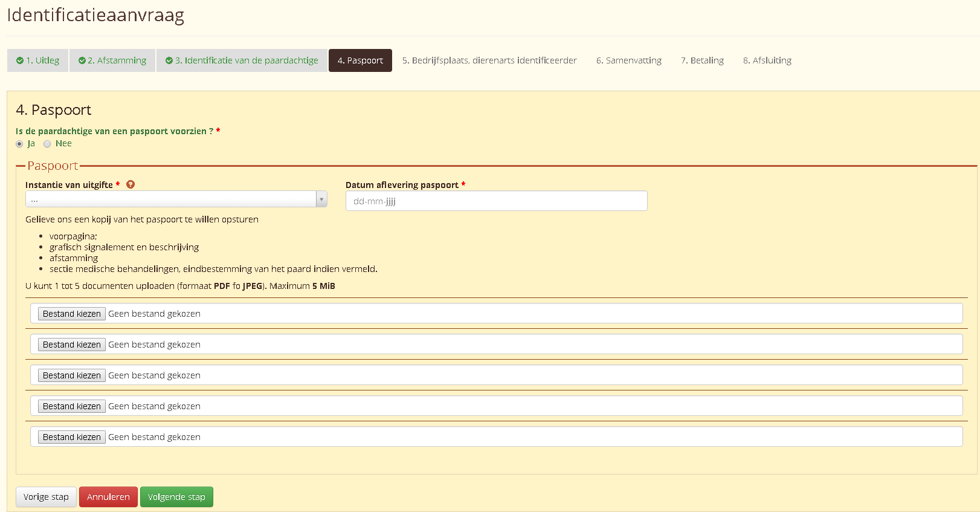Click the 'voorpagina;' bullet text

(73, 236)
